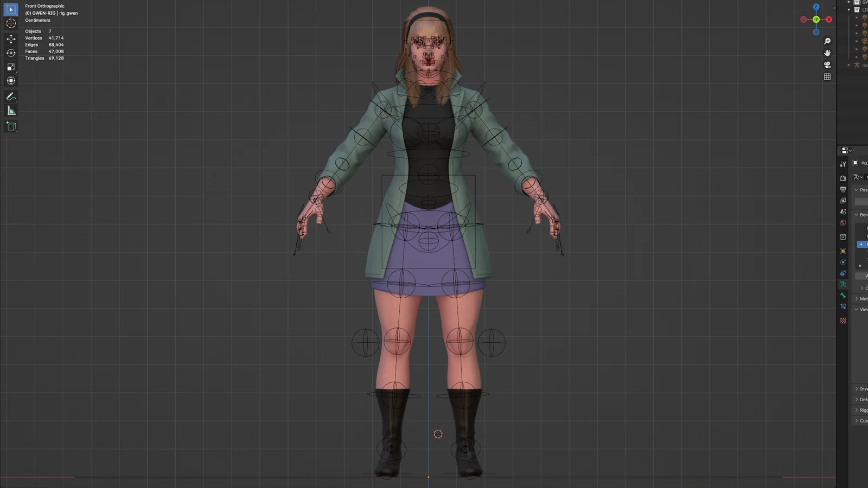Collapse the LIGHTS collection
The height and width of the screenshot is (488, 868).
pyautogui.click(x=848, y=10)
